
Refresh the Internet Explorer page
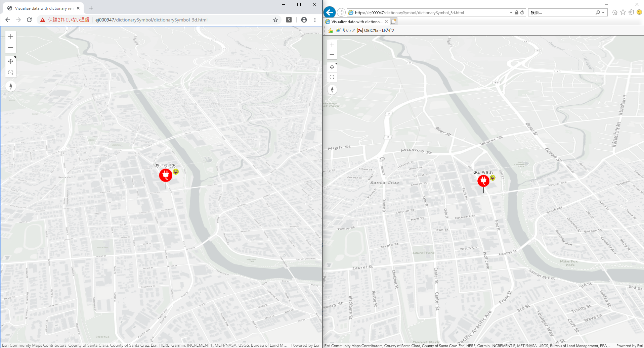(x=522, y=13)
